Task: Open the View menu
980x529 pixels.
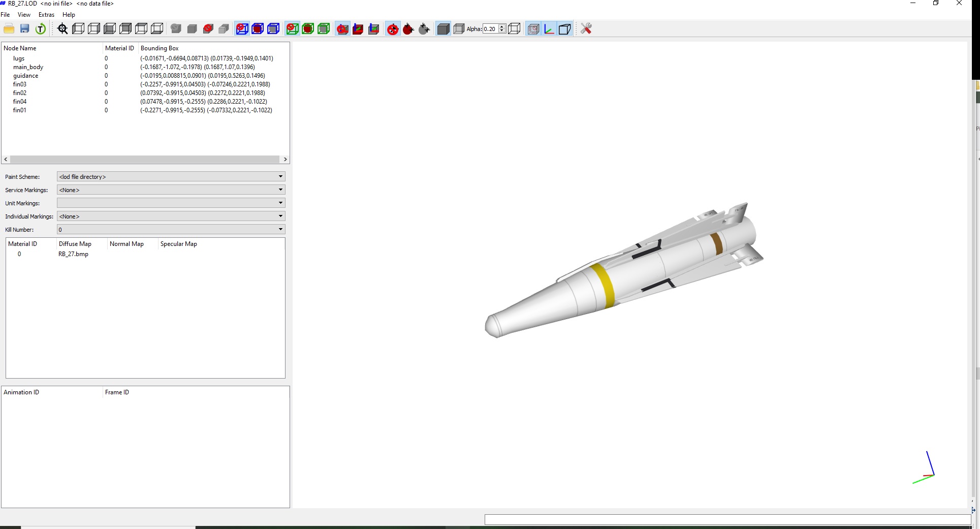Action: click(24, 15)
